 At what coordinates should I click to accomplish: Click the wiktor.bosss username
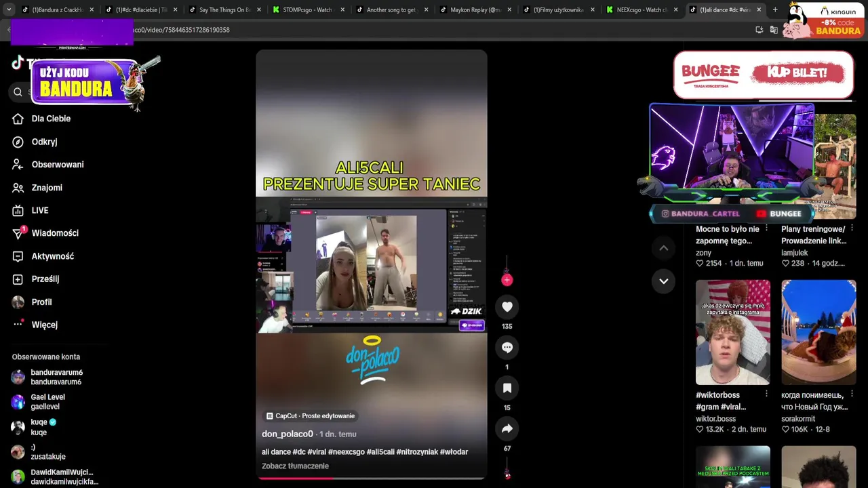715,419
